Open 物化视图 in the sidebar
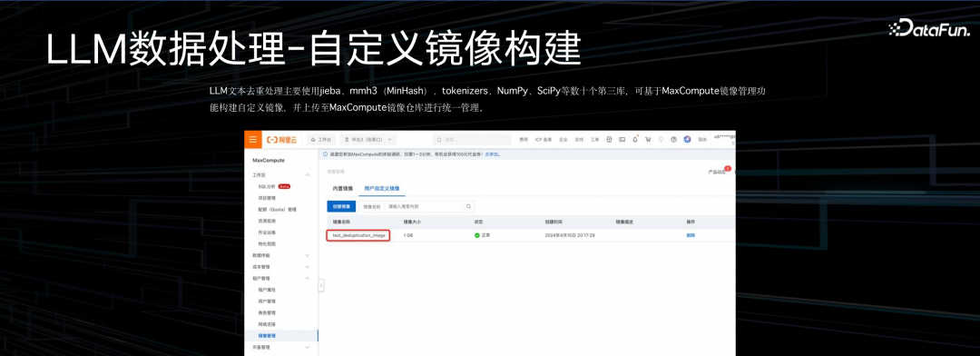980x356 pixels. tap(266, 243)
